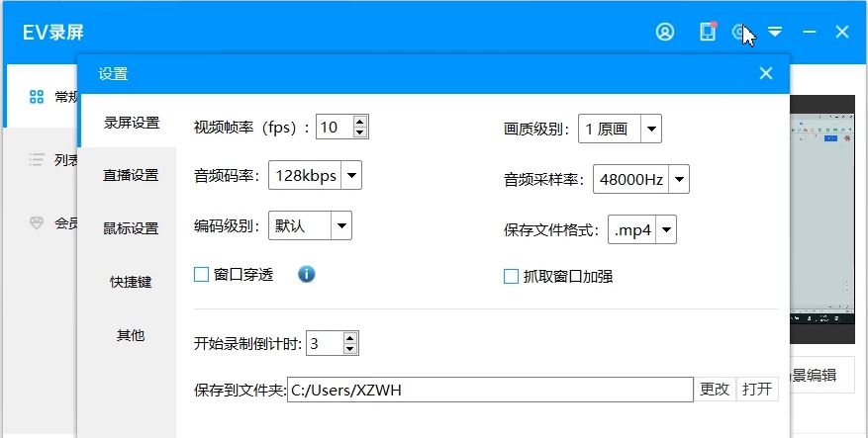Screen dimensions: 868x438
Task: Decrease the 视频帧率 fps value
Action: click(360, 132)
